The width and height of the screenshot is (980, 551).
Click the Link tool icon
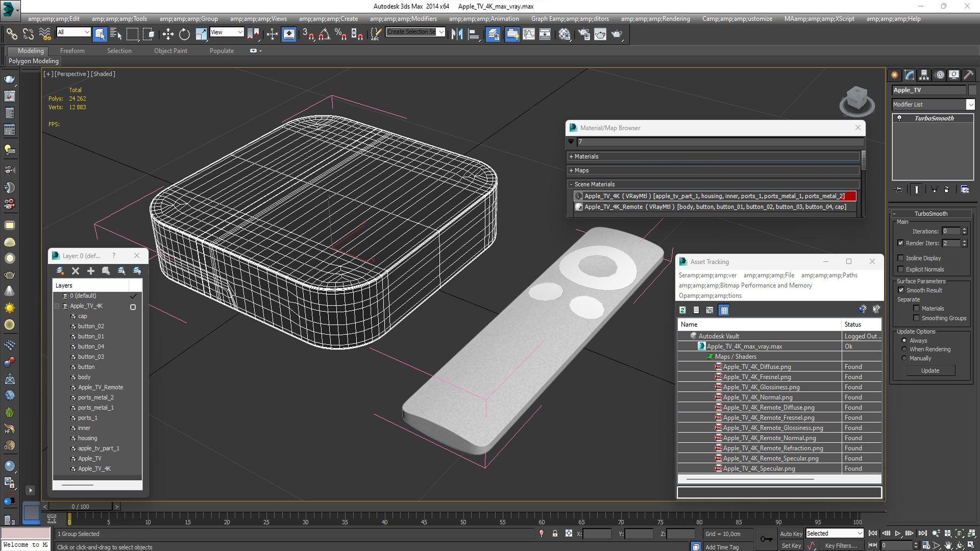coord(12,34)
